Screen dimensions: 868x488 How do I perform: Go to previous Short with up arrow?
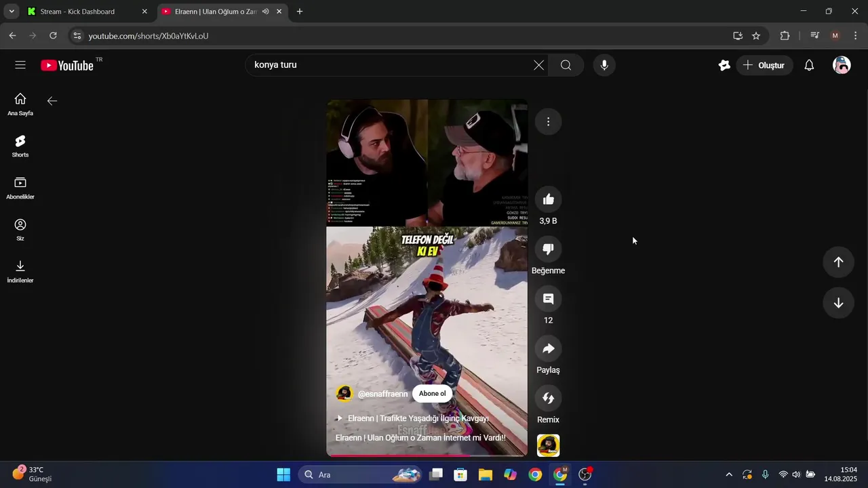pyautogui.click(x=838, y=262)
